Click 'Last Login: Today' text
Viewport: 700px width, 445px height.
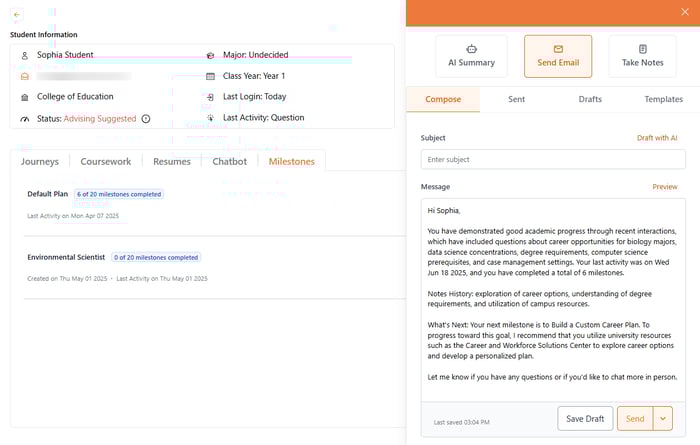(x=254, y=96)
